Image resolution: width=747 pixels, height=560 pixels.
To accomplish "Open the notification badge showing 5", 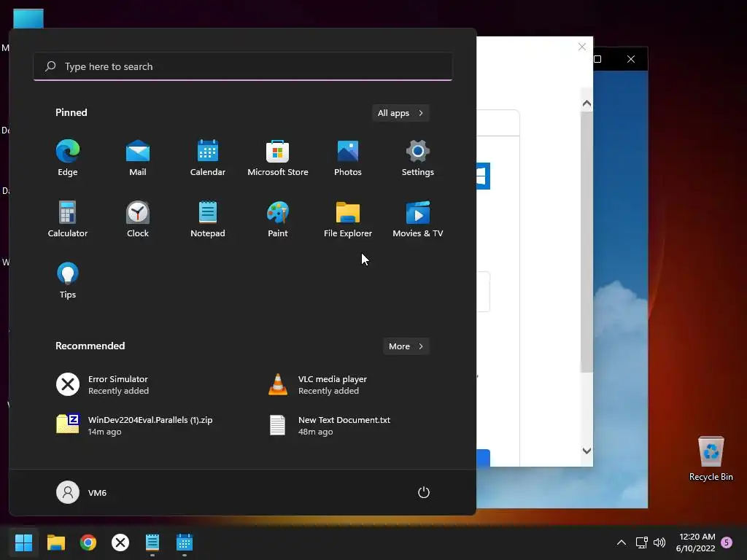I will [727, 542].
